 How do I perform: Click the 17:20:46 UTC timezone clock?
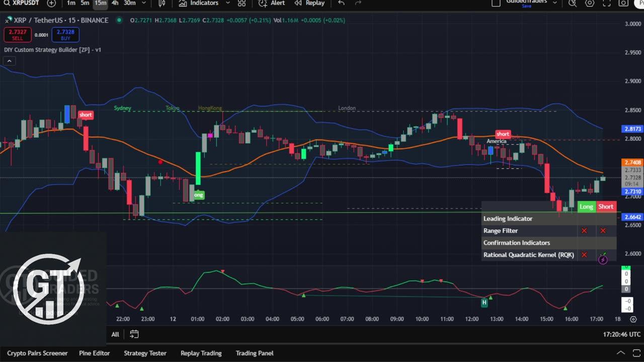[x=622, y=334]
